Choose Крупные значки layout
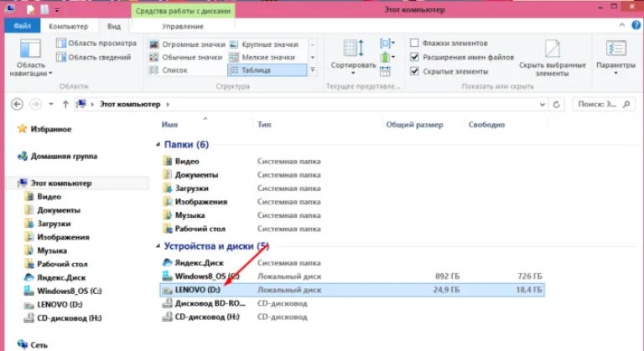The image size is (644, 351). pos(263,44)
